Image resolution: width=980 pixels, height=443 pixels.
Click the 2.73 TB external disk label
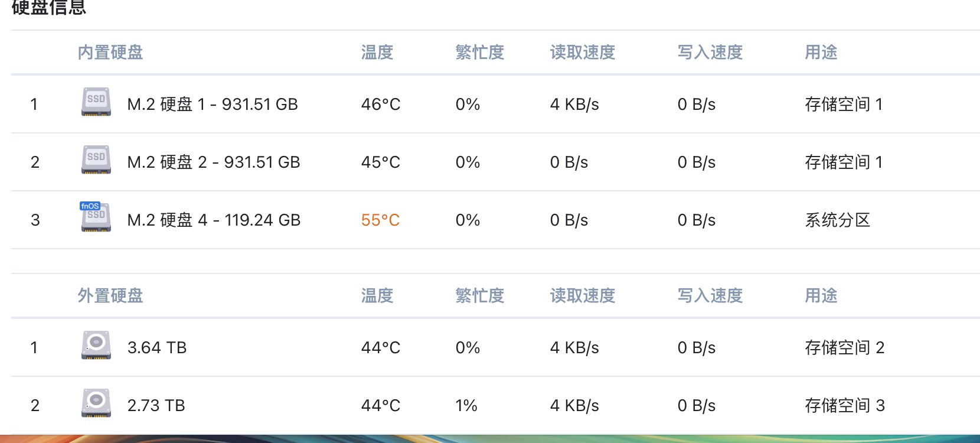click(156, 406)
